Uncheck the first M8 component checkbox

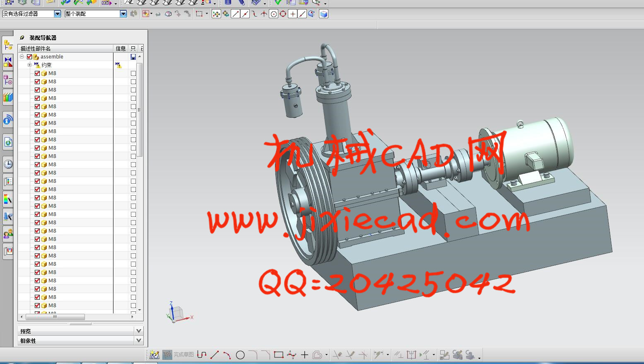click(37, 73)
